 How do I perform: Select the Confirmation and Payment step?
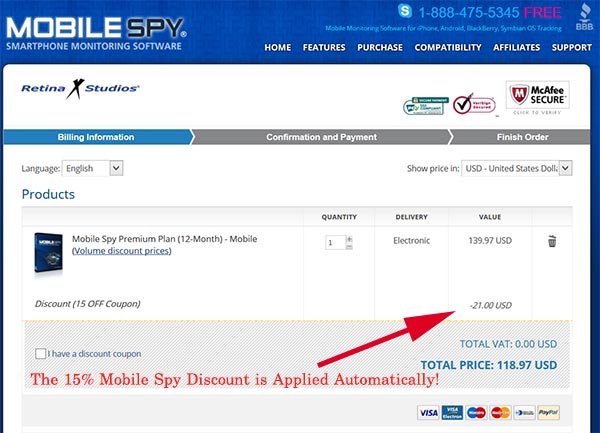[321, 137]
